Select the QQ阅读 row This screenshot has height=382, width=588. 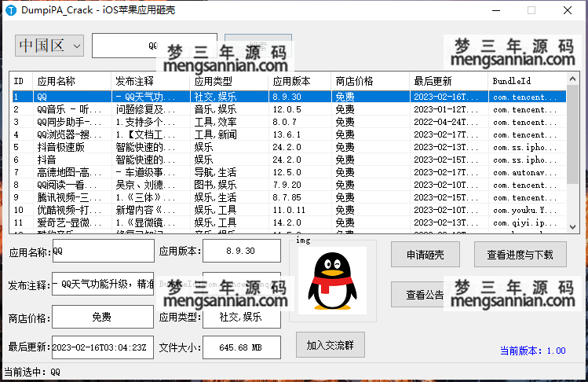click(289, 185)
